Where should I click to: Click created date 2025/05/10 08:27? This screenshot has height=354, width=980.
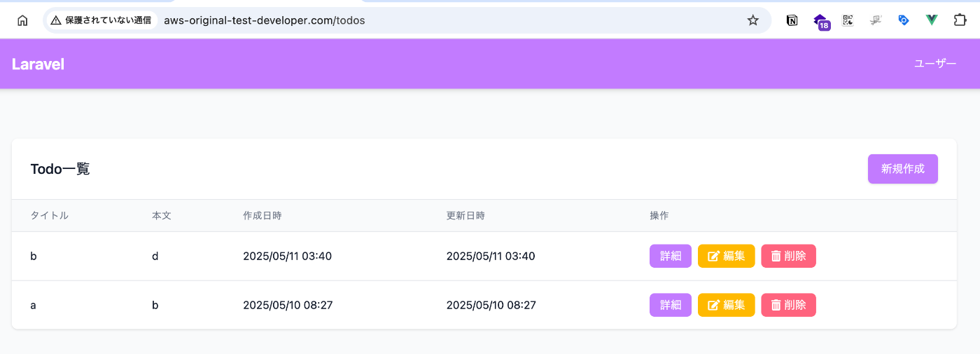tap(288, 305)
